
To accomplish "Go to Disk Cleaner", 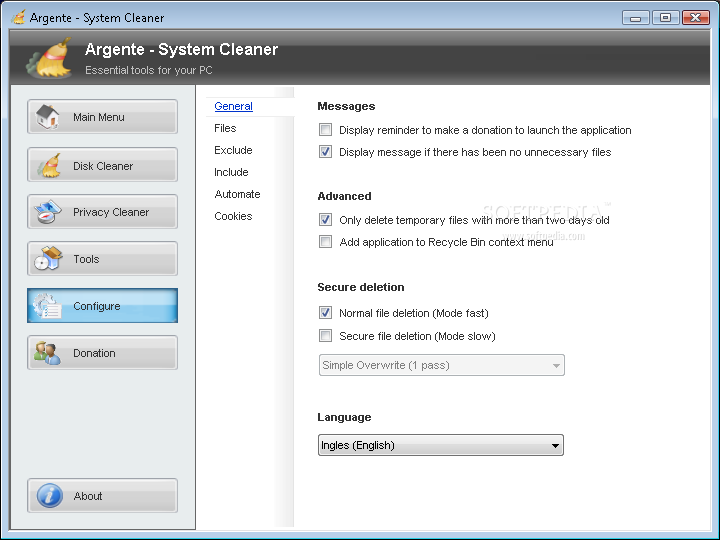I will click(x=102, y=165).
